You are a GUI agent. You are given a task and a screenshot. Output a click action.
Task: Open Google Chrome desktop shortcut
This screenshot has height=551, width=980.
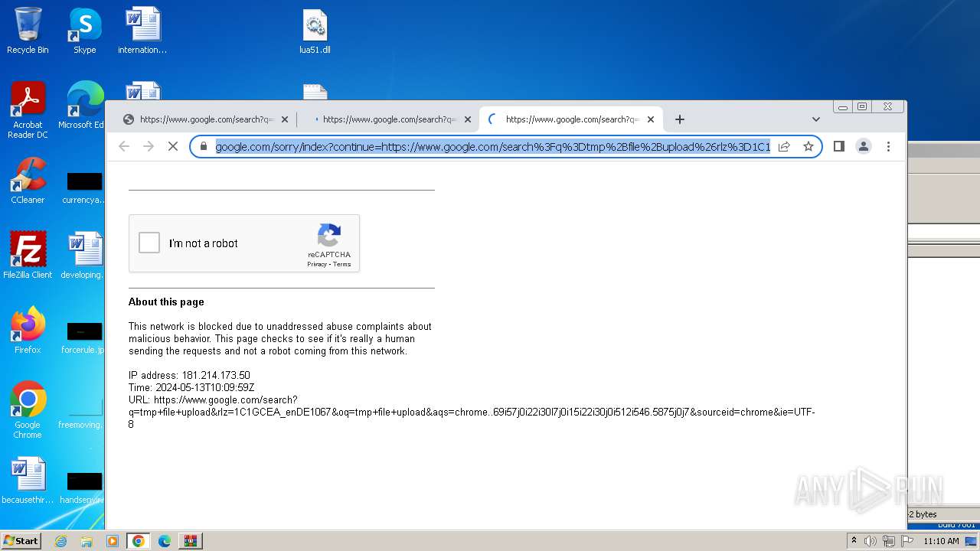[x=28, y=410]
